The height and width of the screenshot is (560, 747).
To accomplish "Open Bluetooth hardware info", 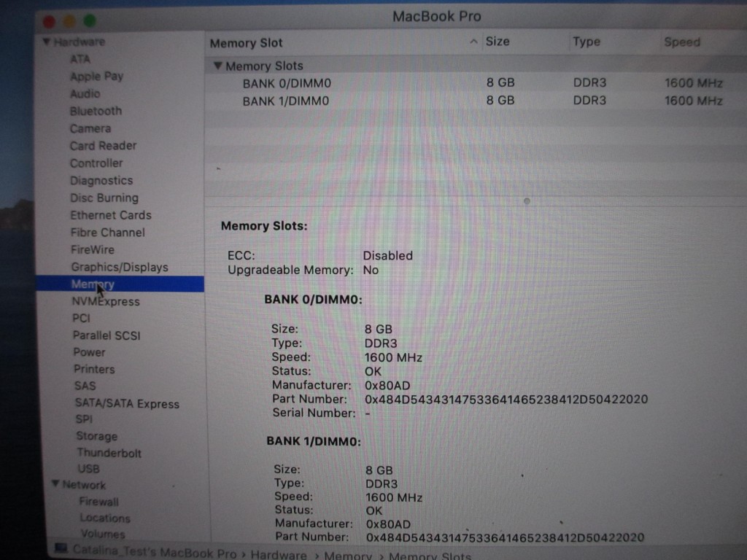I will pos(96,111).
